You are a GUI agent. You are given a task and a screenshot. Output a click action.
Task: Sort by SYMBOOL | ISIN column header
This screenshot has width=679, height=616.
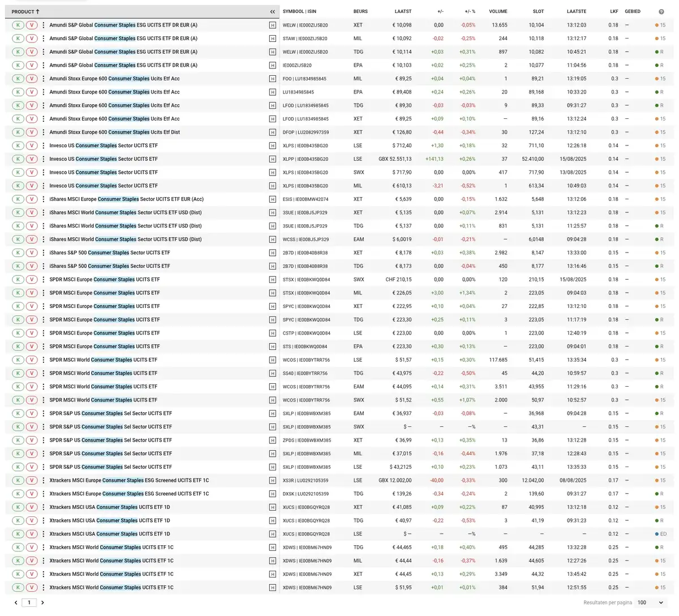click(300, 11)
